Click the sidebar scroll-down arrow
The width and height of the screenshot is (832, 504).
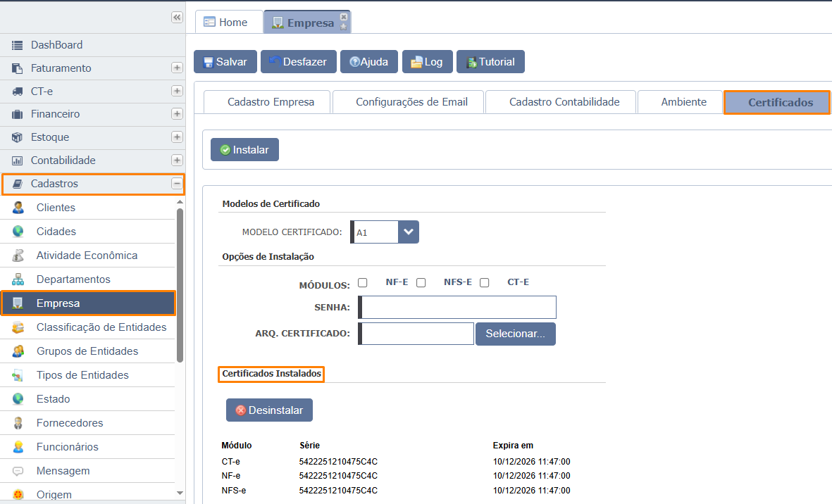(180, 493)
